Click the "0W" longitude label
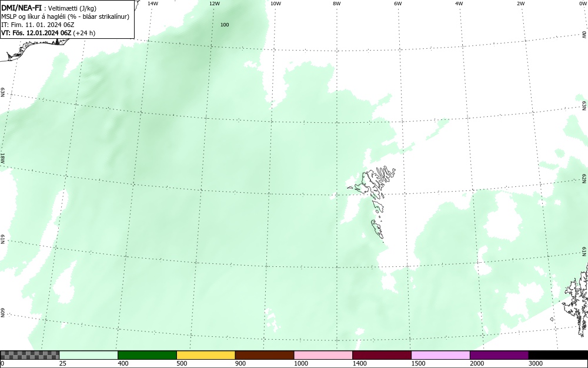Viewport: 588px width, 368px height. pos(582,4)
